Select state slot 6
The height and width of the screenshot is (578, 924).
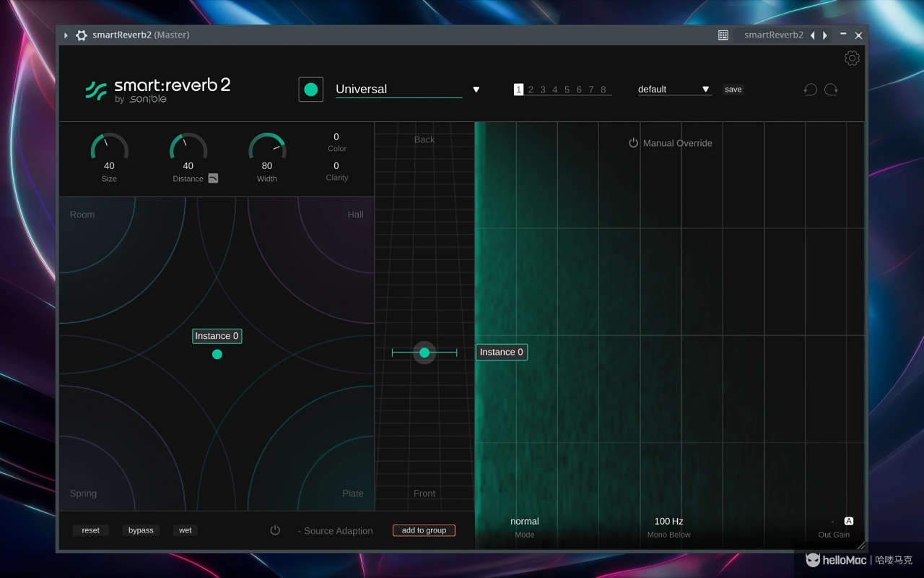(x=579, y=90)
